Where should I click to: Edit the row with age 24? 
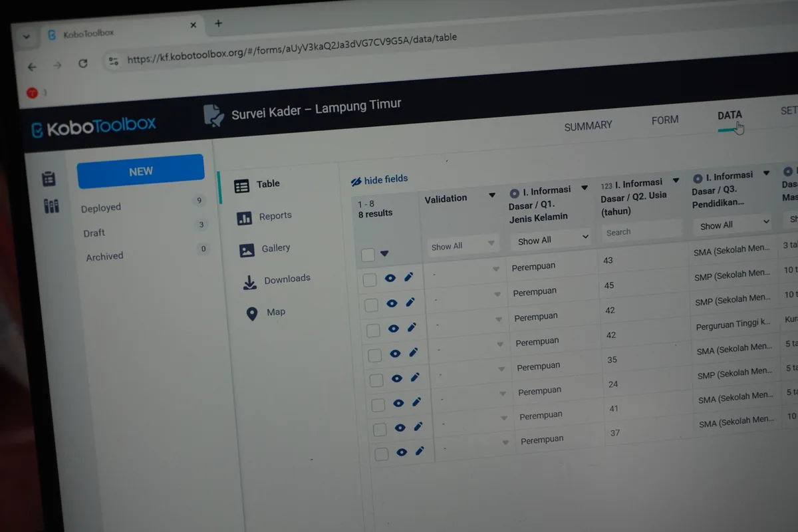(416, 402)
